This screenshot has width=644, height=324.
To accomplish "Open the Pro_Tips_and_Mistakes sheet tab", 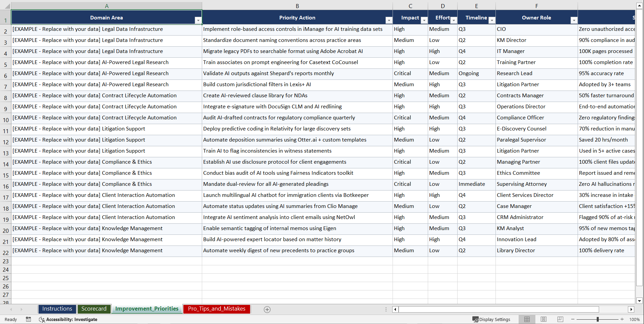I will (x=216, y=309).
